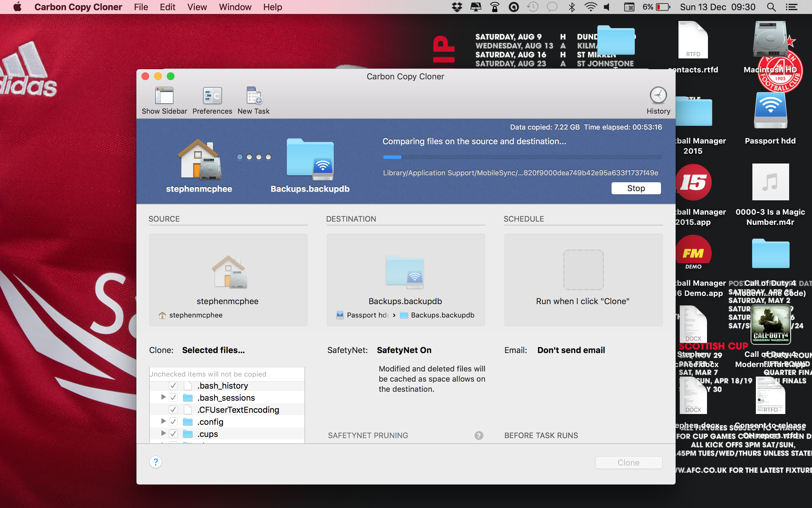Image resolution: width=812 pixels, height=508 pixels.
Task: Expand the .config folder triangle
Action: 163,421
